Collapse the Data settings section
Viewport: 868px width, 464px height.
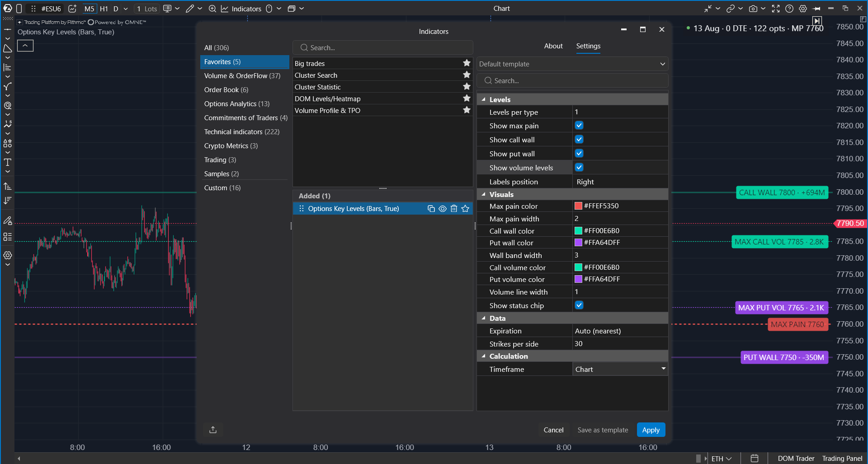[484, 318]
